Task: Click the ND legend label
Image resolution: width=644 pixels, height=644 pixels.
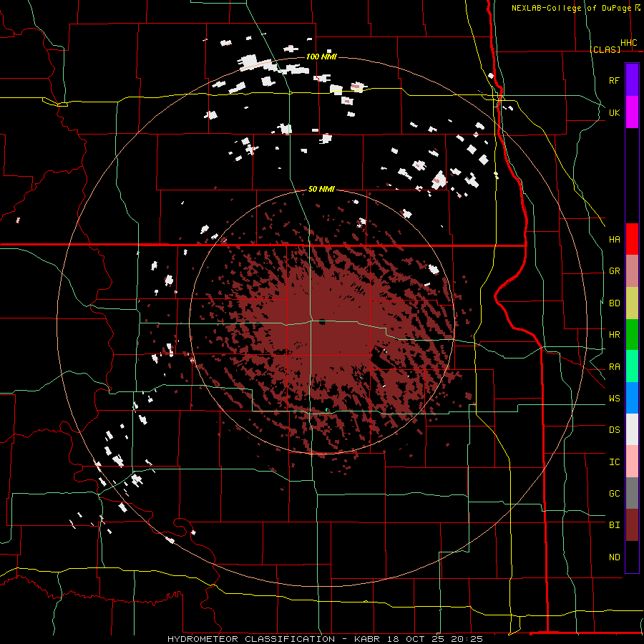Action: tap(615, 557)
